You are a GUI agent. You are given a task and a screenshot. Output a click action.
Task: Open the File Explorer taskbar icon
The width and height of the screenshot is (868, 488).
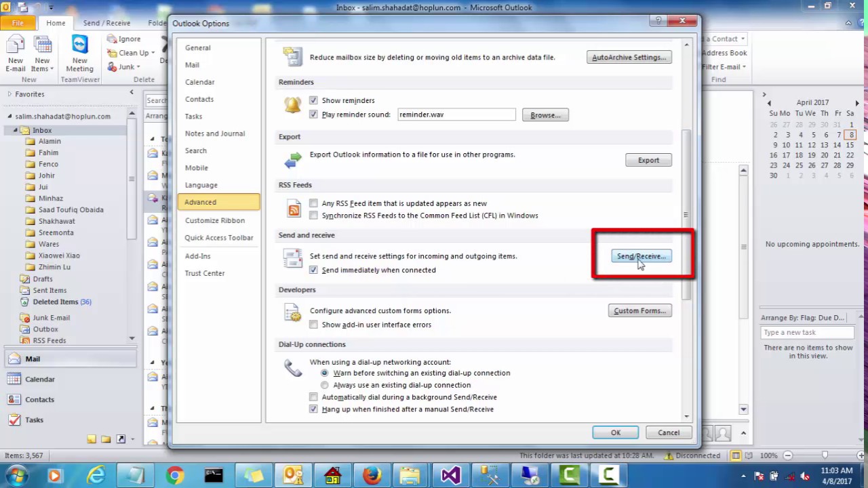(x=411, y=475)
